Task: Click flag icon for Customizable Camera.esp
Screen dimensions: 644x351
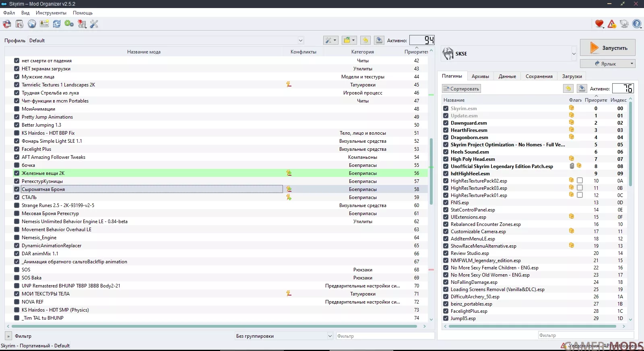Action: coord(571,231)
